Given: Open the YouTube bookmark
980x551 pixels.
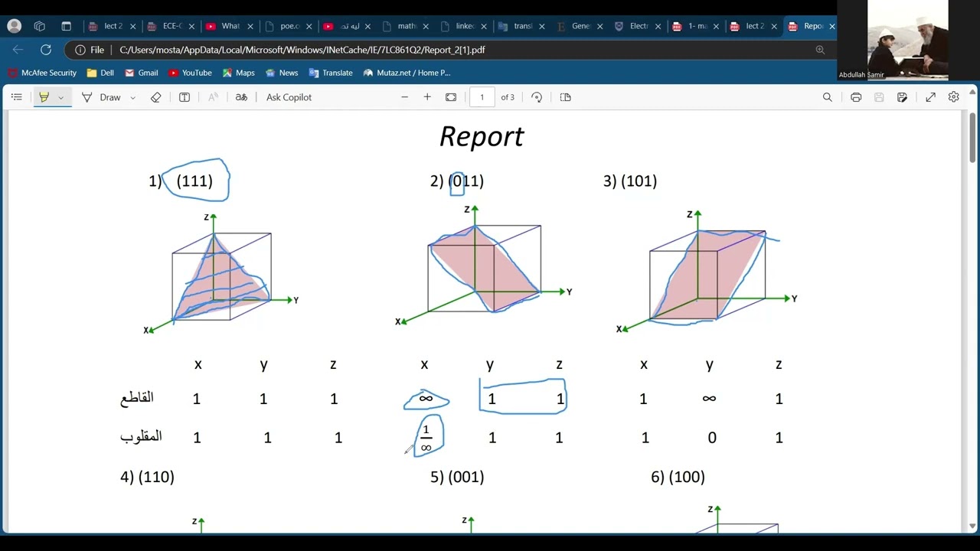Looking at the screenshot, I should click(x=190, y=73).
